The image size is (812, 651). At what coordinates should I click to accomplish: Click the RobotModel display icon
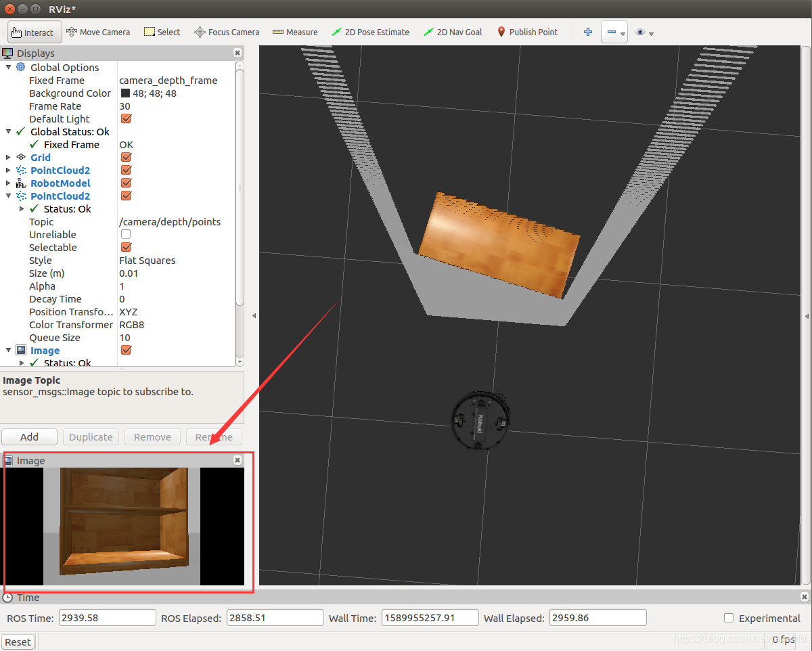tap(21, 183)
